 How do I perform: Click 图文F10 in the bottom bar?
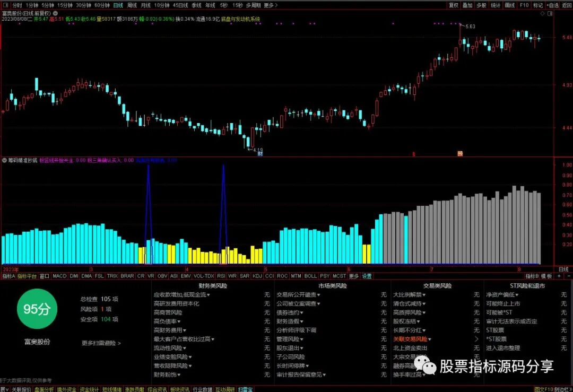(543, 389)
